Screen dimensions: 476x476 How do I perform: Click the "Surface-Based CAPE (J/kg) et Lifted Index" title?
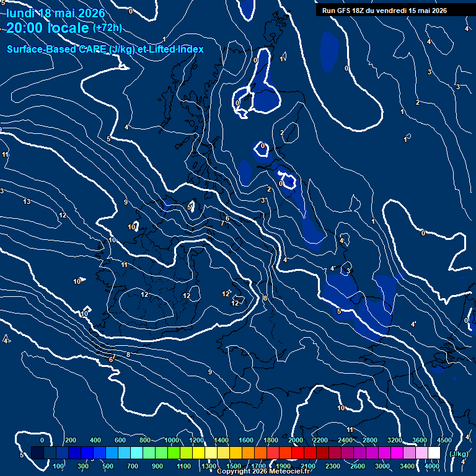click(x=105, y=49)
